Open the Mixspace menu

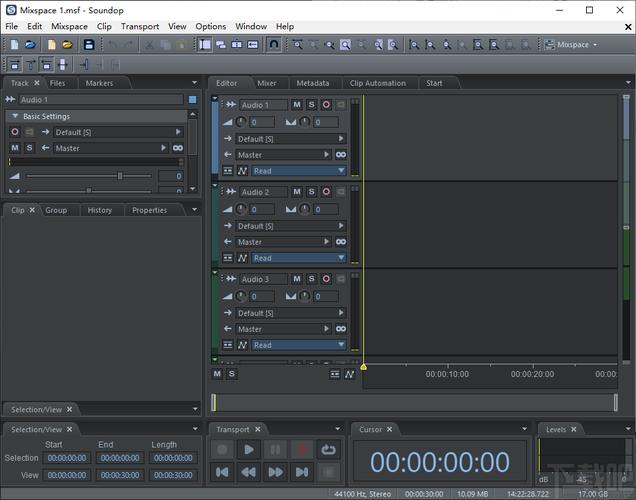point(69,26)
